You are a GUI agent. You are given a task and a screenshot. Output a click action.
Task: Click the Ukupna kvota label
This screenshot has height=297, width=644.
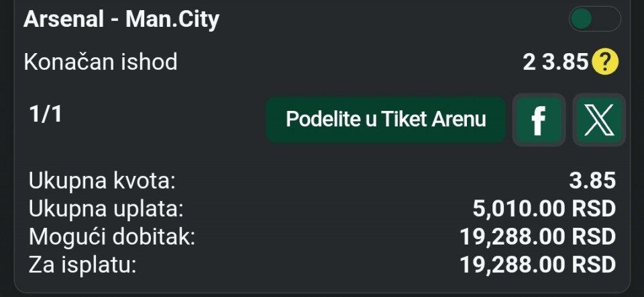pos(102,181)
